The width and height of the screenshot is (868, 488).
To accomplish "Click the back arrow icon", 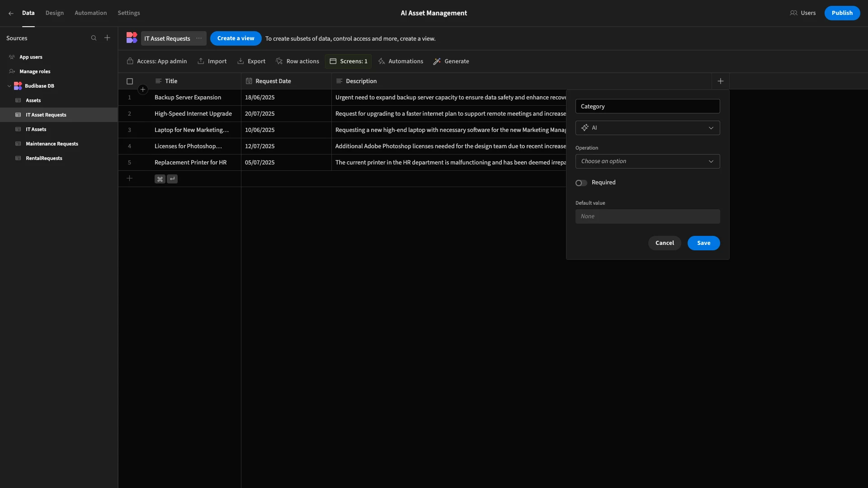I will pos(11,13).
